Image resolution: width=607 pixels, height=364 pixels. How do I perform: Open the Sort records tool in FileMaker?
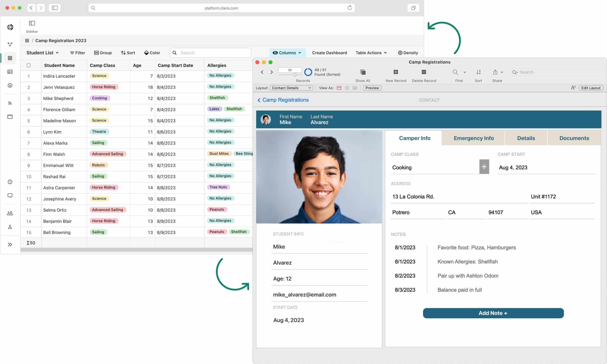tap(478, 72)
